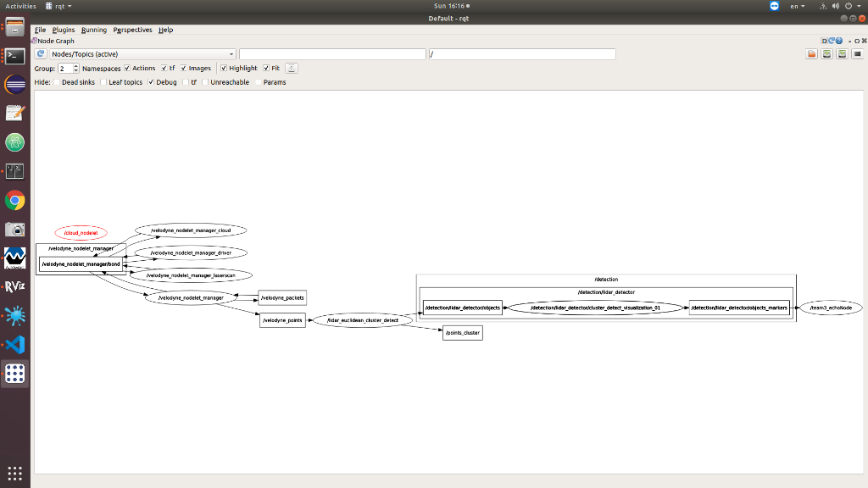Image resolution: width=868 pixels, height=488 pixels.
Task: Refresh the ROS node graph
Action: [x=41, y=53]
